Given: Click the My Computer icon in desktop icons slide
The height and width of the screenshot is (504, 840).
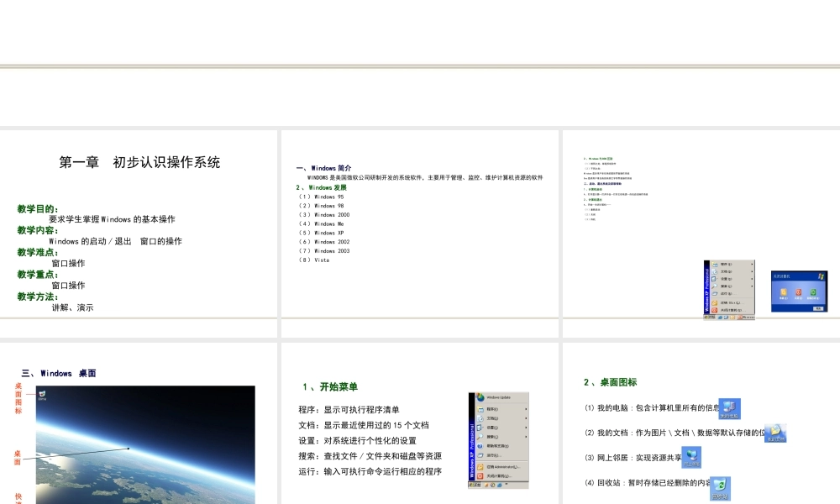Looking at the screenshot, I should click(729, 409).
